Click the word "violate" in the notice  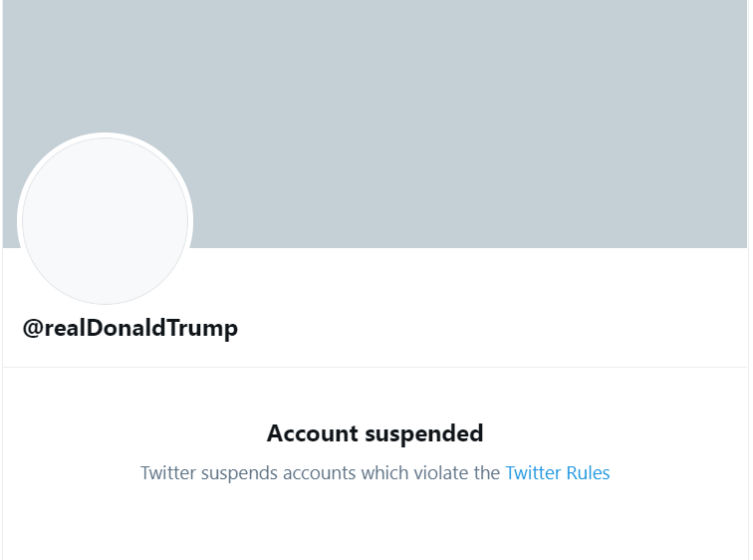(441, 473)
